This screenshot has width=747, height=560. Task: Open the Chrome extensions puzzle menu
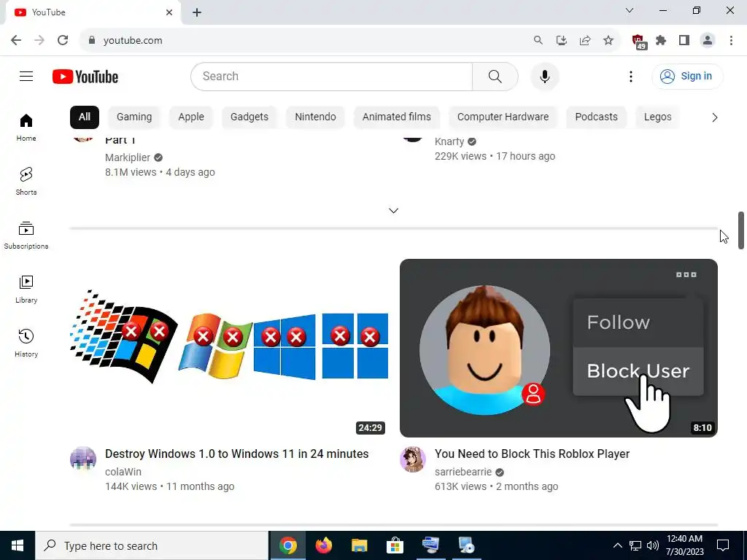click(661, 40)
